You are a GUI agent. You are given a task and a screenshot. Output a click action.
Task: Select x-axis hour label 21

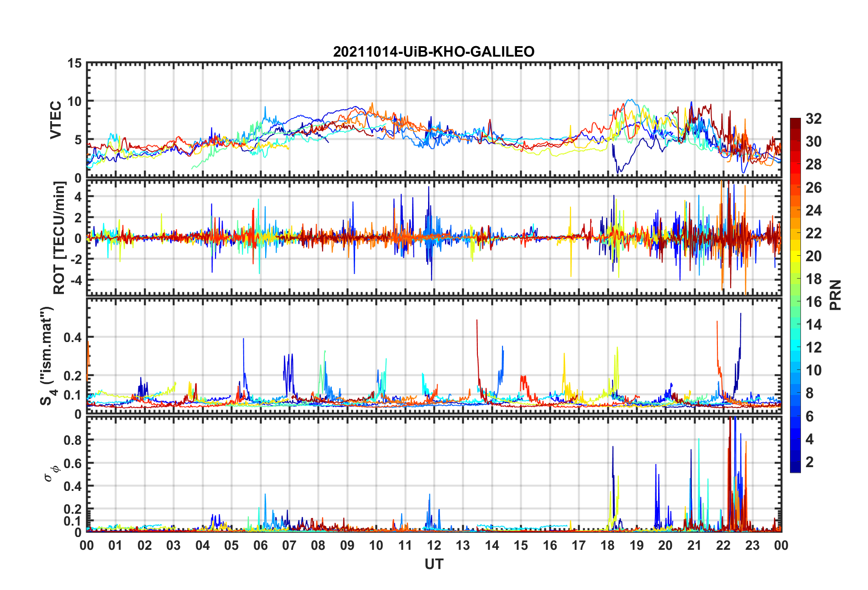coord(694,545)
